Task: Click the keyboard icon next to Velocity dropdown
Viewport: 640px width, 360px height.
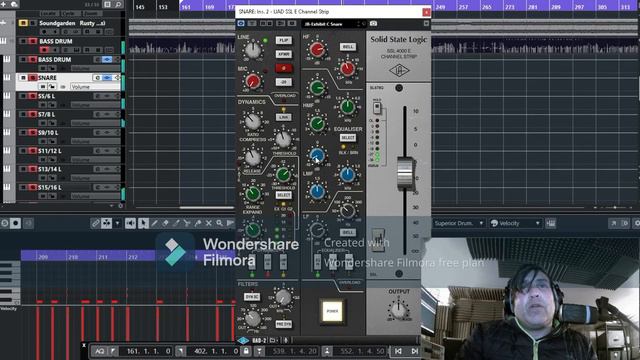Action: coord(551,223)
